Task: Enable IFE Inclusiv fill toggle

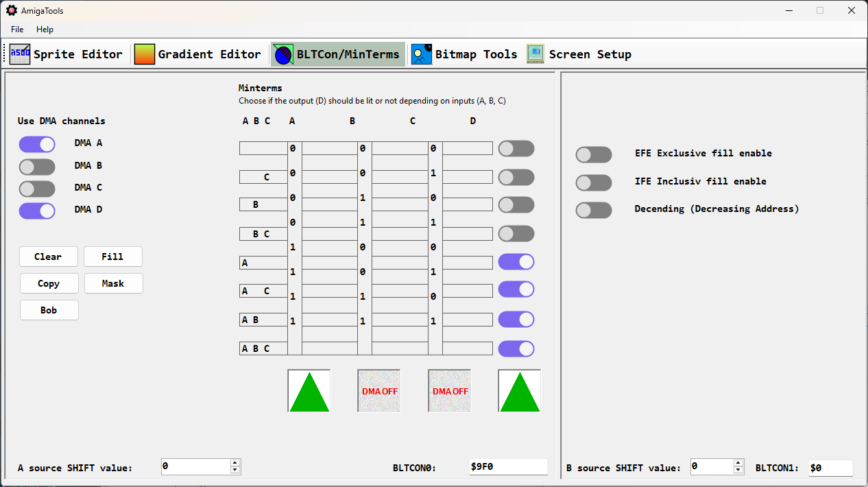Action: 594,182
